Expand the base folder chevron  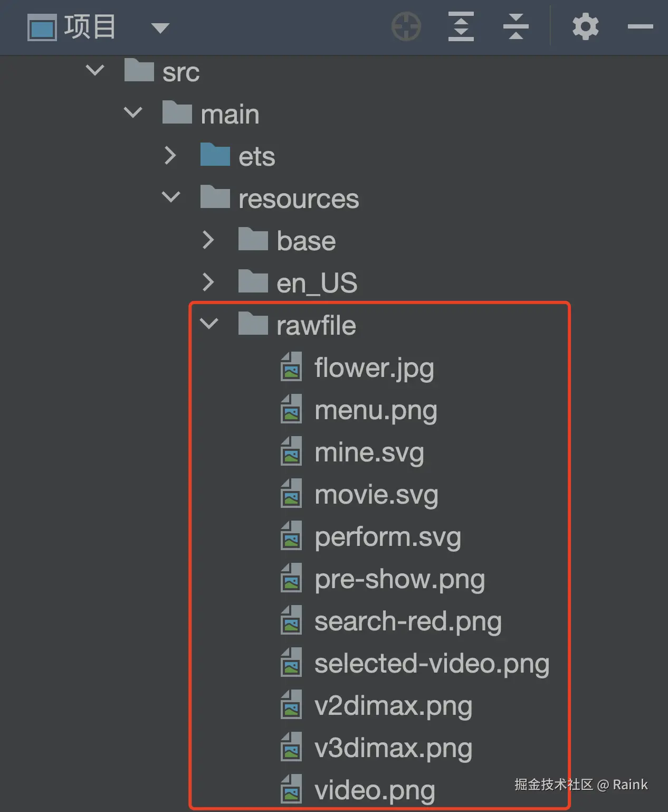208,240
